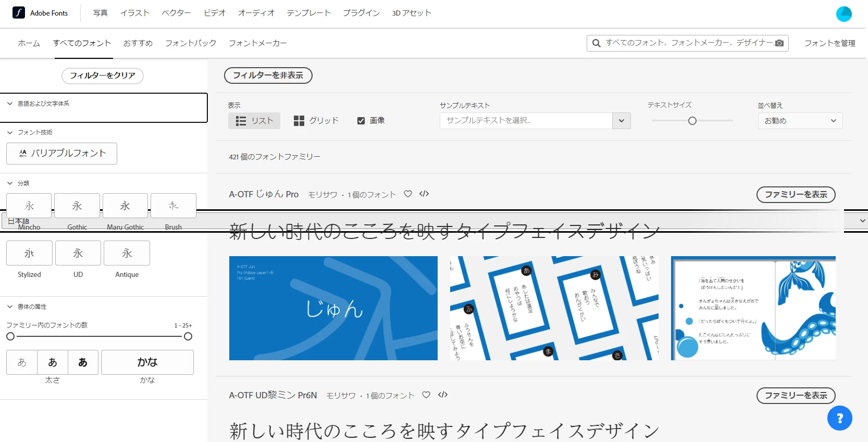Open 日本語 language dropdown chevron
Viewport: 868px width, 442px height.
[x=863, y=221]
